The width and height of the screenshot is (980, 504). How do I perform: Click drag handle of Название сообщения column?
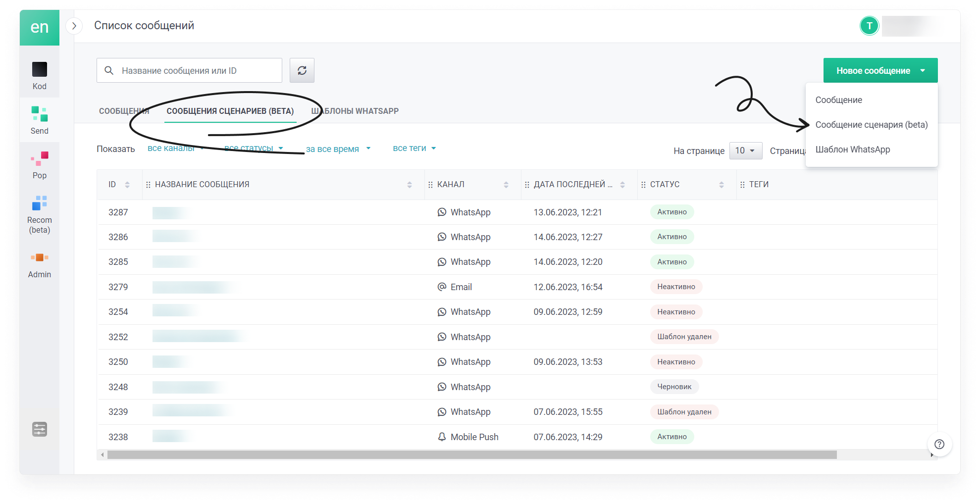[x=148, y=185]
